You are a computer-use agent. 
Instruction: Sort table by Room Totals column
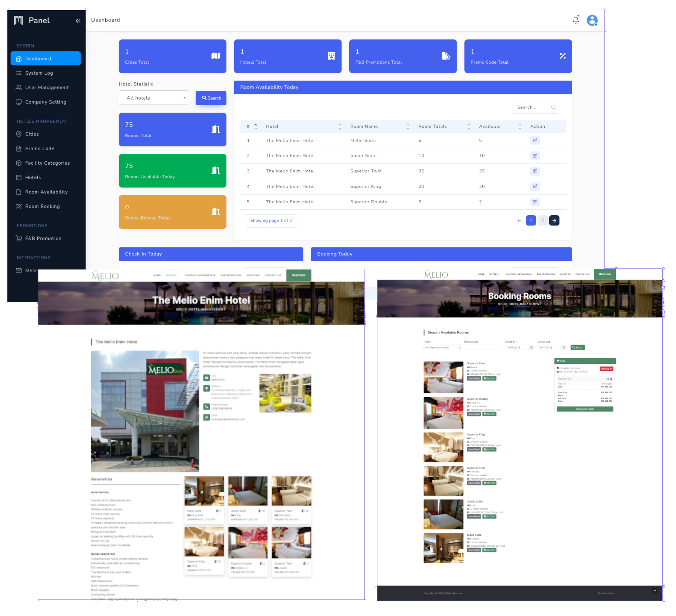click(x=469, y=126)
